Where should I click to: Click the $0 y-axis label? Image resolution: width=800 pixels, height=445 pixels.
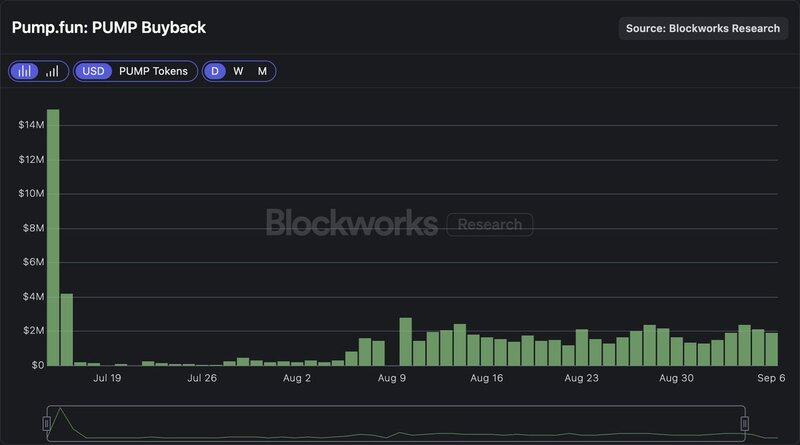[38, 365]
